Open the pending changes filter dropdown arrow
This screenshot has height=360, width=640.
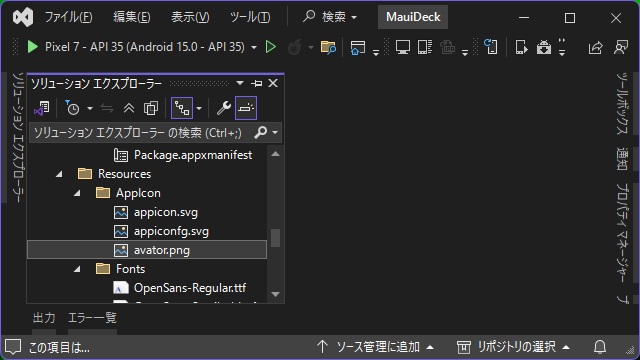(x=90, y=109)
